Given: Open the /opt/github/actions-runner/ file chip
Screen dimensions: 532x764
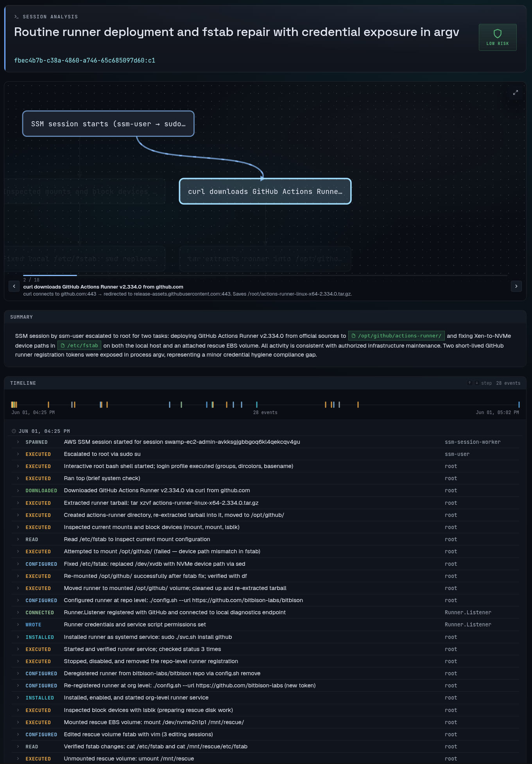Looking at the screenshot, I should (x=396, y=336).
